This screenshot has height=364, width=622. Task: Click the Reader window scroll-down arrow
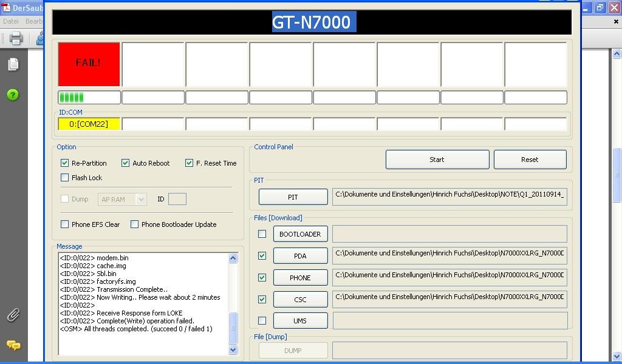(x=617, y=356)
